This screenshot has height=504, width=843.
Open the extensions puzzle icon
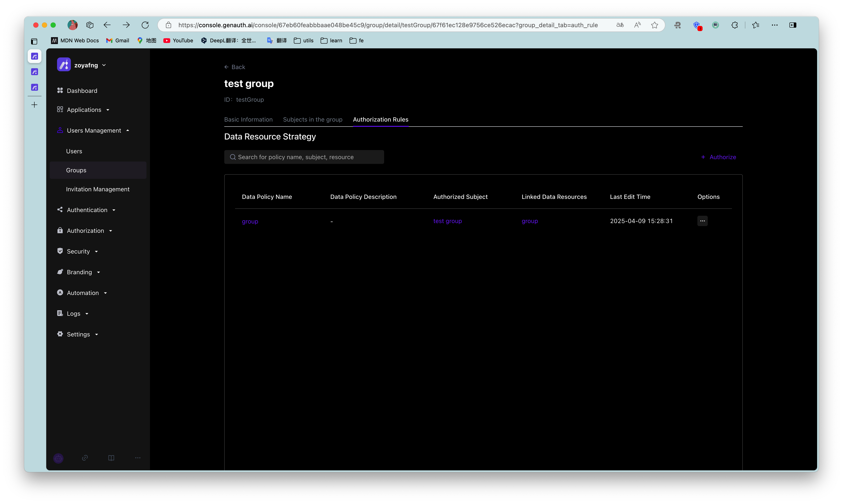(x=735, y=25)
